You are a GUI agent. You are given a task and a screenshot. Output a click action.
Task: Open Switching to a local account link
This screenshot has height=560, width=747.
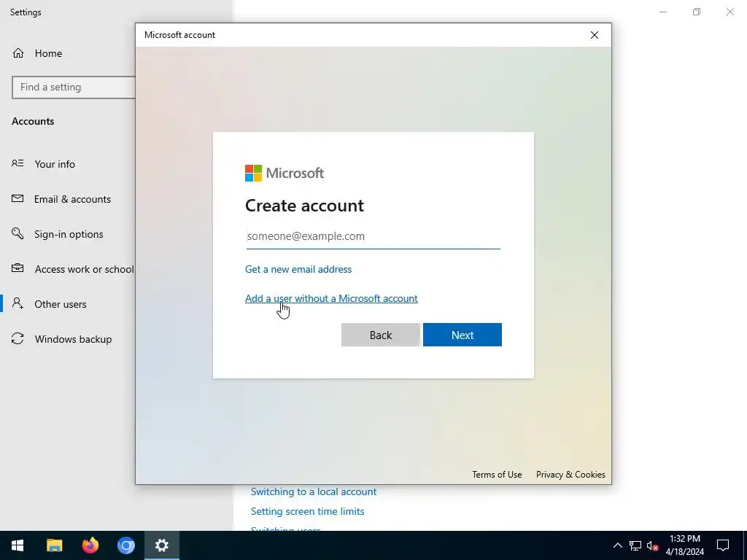pos(314,491)
